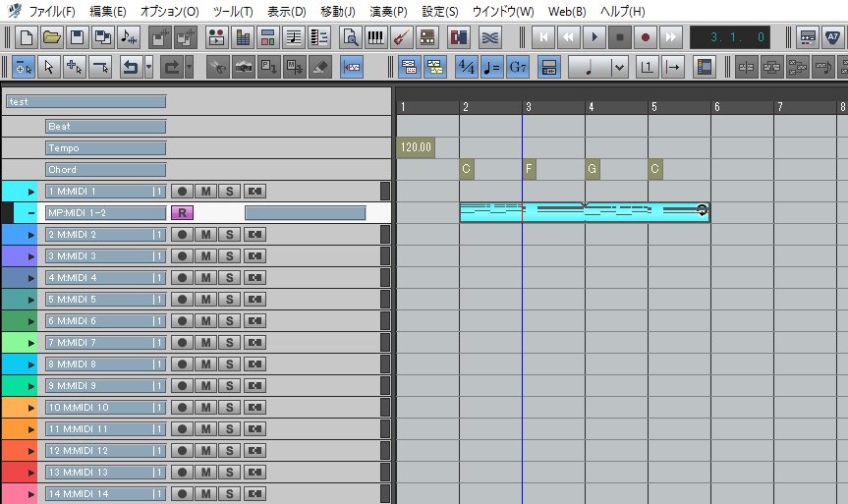Open the 編集(E) menu
The image size is (848, 504).
coord(108,12)
